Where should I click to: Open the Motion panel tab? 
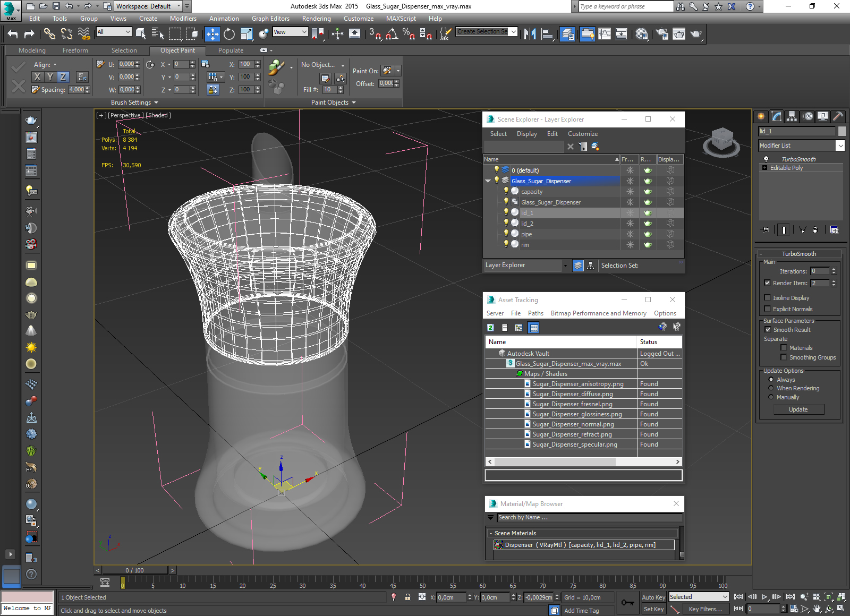pyautogui.click(x=808, y=116)
